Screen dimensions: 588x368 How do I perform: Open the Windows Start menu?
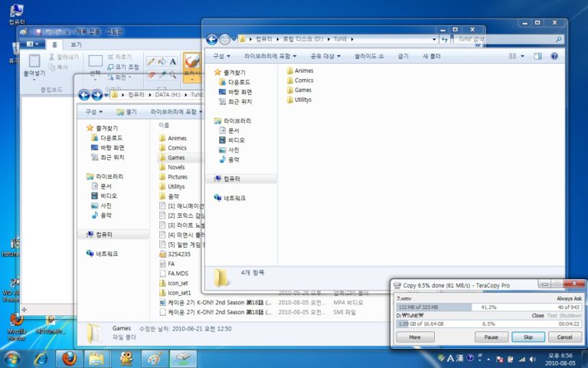pyautogui.click(x=12, y=359)
